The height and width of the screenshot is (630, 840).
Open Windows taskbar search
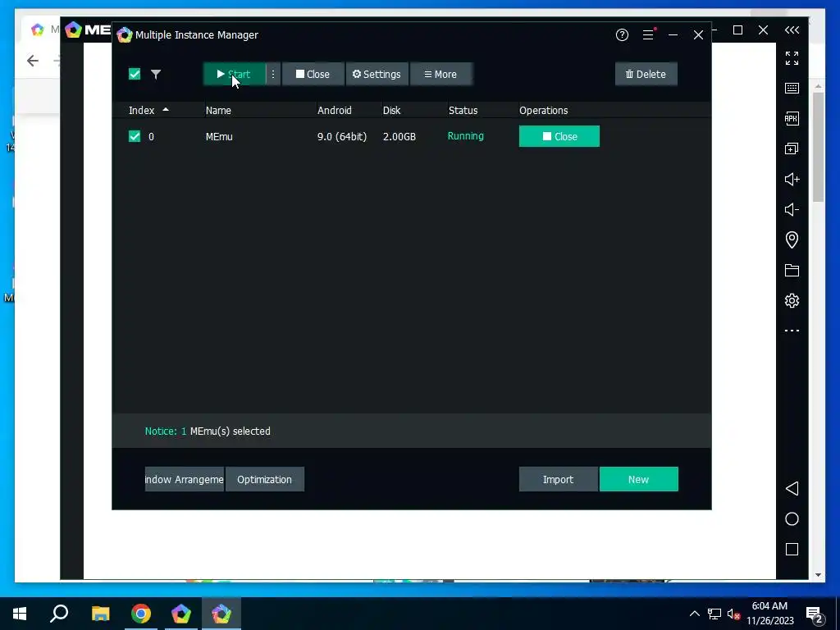pos(59,614)
